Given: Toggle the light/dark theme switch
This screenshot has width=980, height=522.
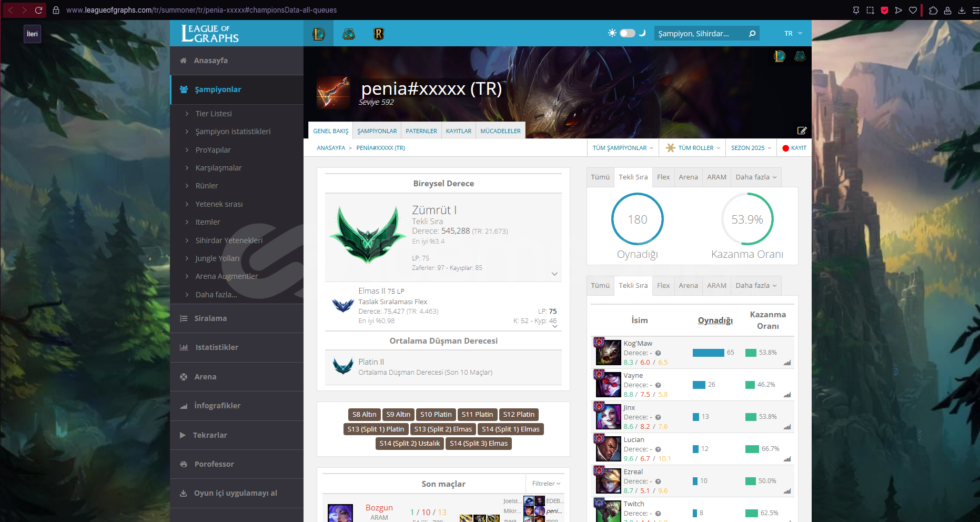Looking at the screenshot, I should [627, 33].
